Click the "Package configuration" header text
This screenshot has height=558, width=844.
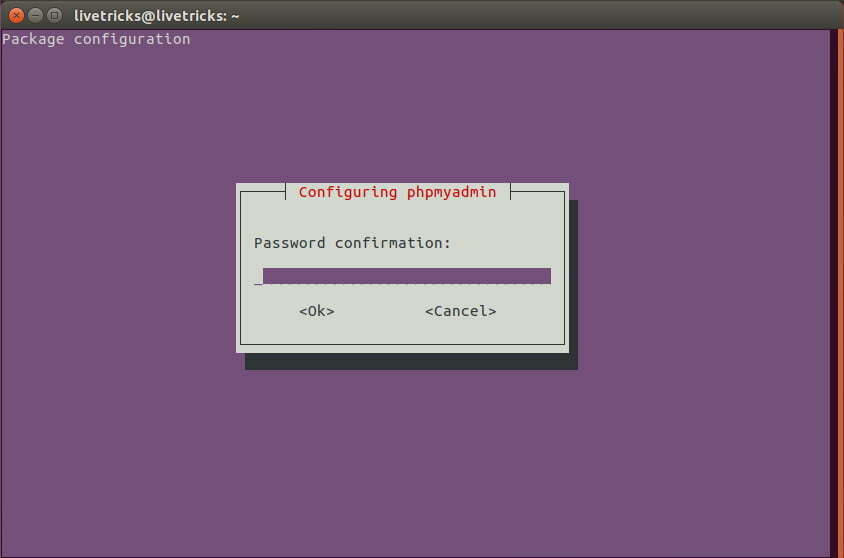(x=96, y=39)
